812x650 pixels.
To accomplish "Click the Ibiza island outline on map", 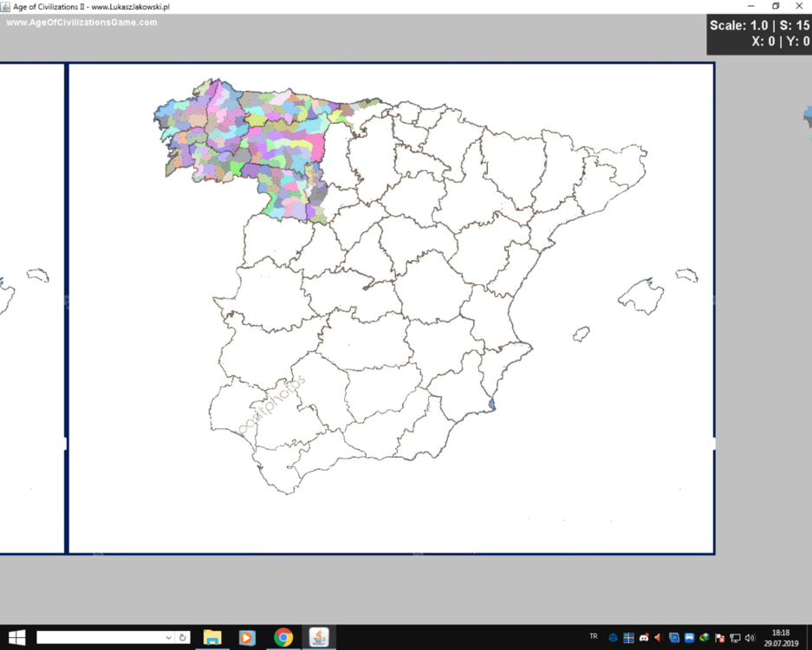I will click(581, 334).
